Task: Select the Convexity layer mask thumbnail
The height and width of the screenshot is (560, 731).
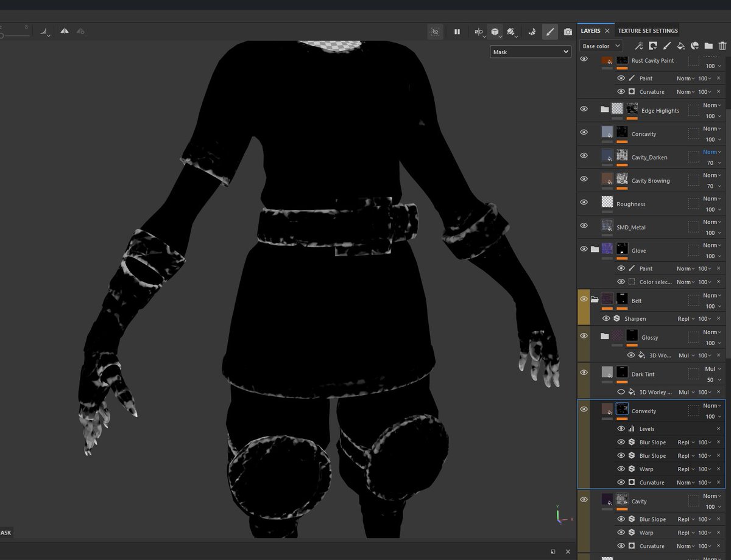Action: tap(622, 408)
